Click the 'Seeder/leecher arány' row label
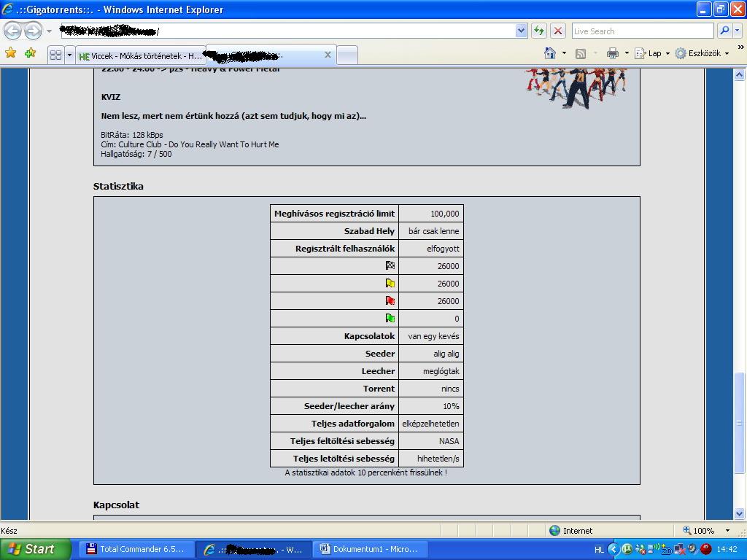This screenshot has height=560, width=747. tap(349, 406)
